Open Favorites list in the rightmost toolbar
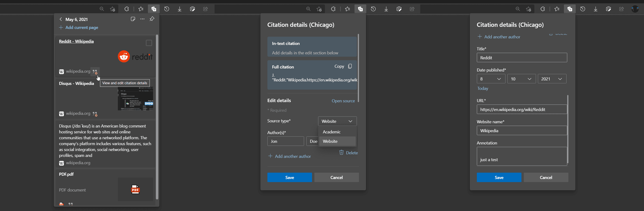The height and width of the screenshot is (211, 644). click(557, 9)
